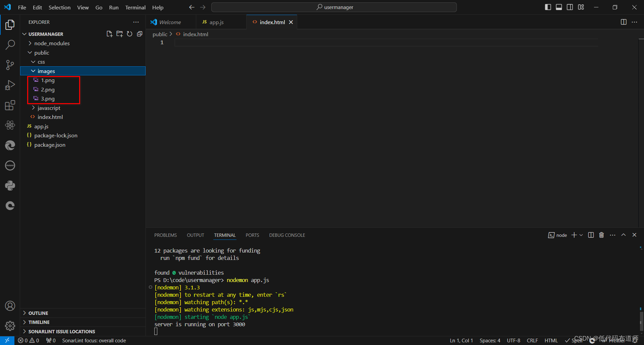The width and height of the screenshot is (644, 345).
Task: Open Source Control view
Action: pos(10,65)
